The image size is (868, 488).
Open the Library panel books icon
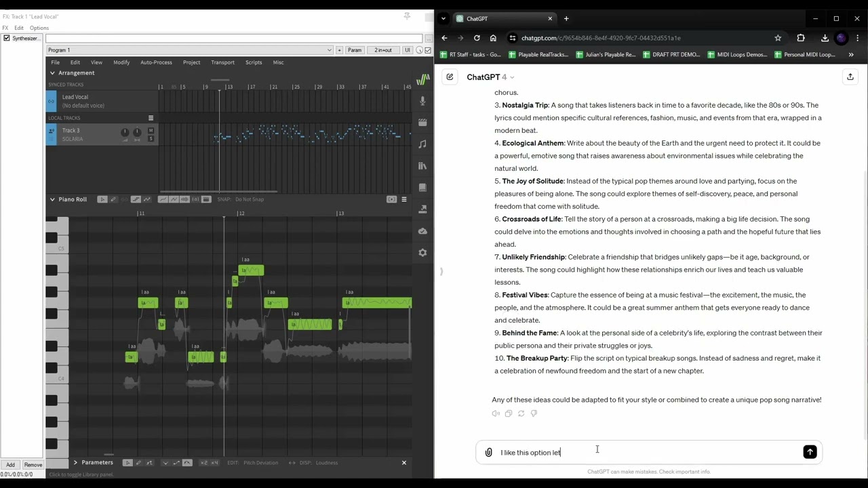coord(422,166)
